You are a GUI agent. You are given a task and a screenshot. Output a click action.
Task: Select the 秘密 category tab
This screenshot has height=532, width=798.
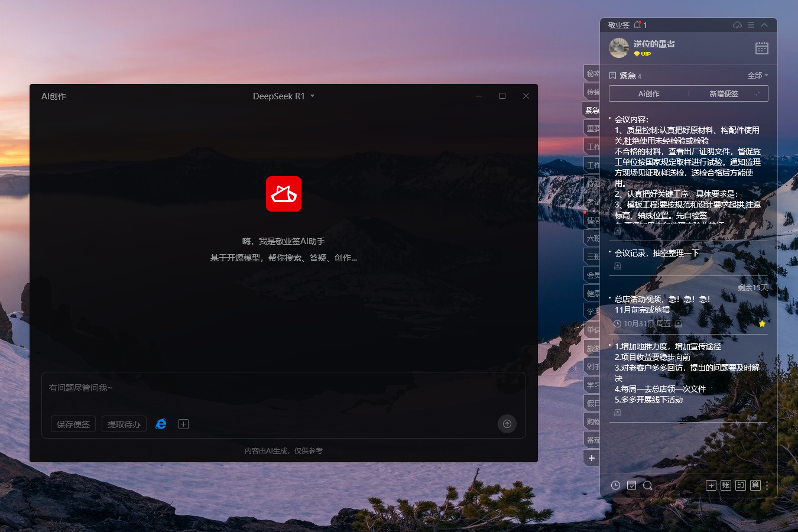pyautogui.click(x=592, y=73)
